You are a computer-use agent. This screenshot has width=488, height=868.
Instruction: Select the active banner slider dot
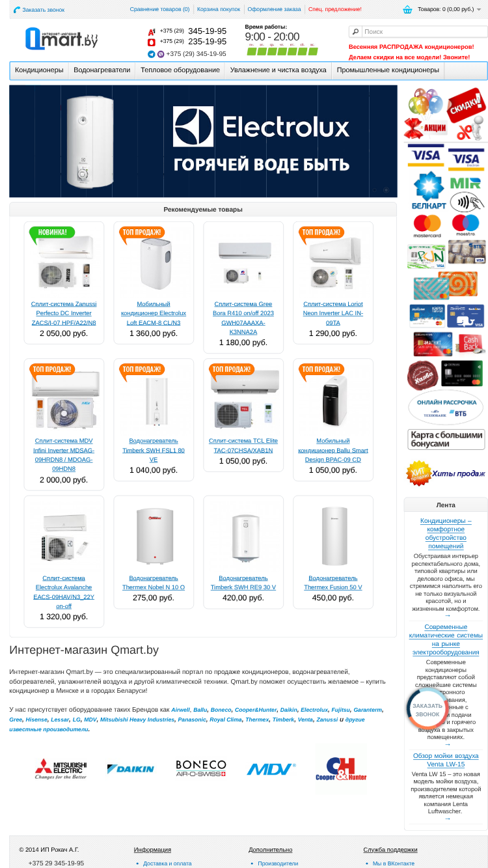[386, 190]
